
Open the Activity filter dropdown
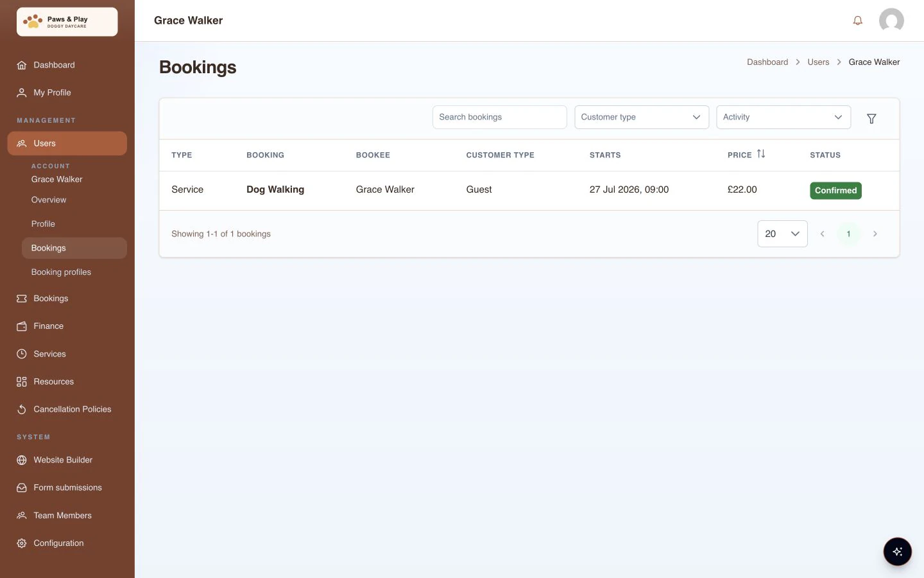(x=783, y=117)
